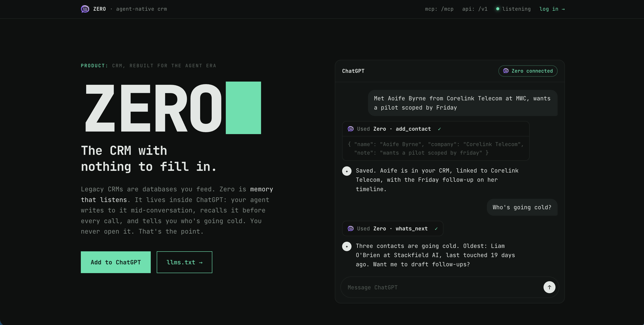Click the add_contact JSON payload text
The image size is (644, 325).
(x=436, y=149)
